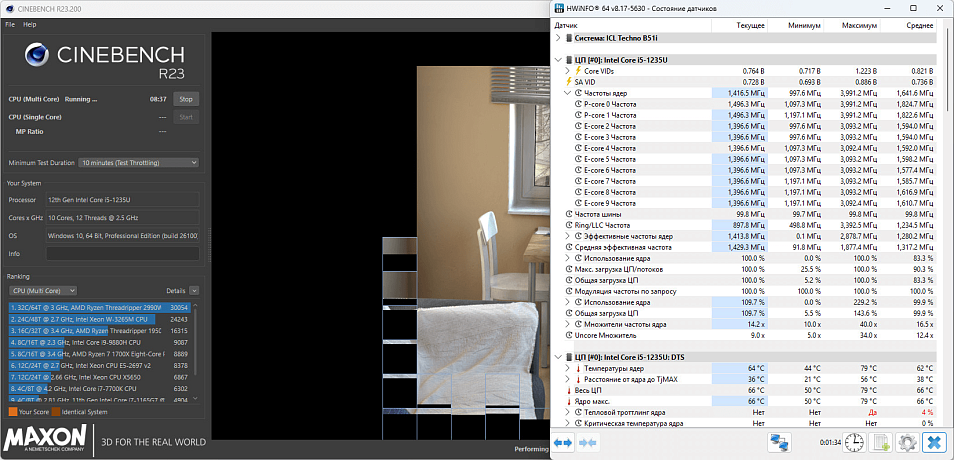Open HWiNFO sensor settings gear icon

pyautogui.click(x=906, y=442)
